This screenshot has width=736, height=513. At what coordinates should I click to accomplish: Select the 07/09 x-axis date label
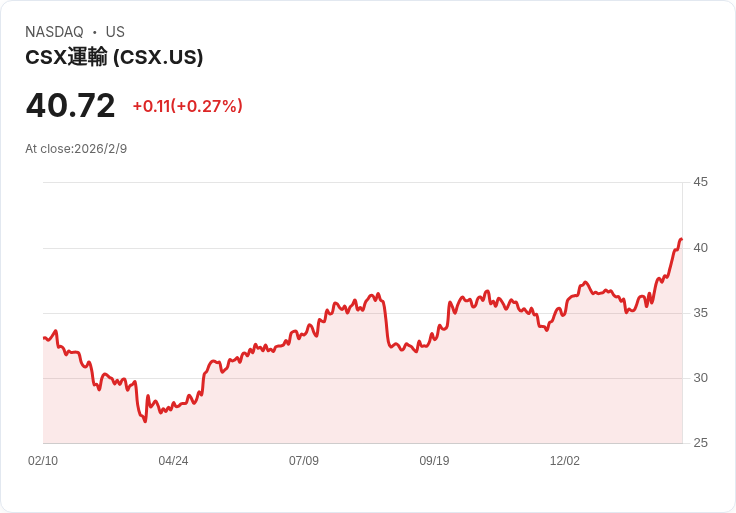(x=304, y=461)
